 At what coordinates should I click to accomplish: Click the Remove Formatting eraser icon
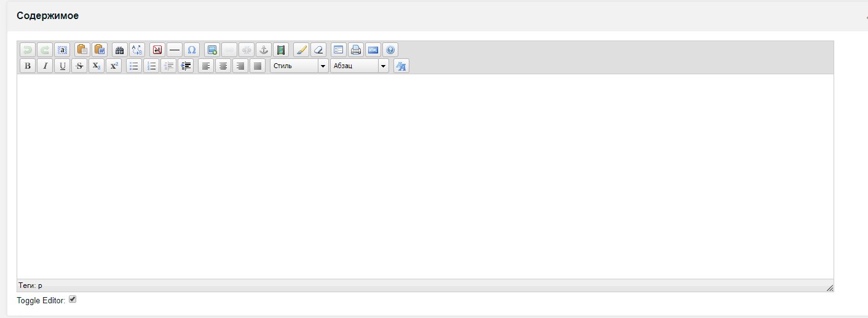(x=318, y=50)
